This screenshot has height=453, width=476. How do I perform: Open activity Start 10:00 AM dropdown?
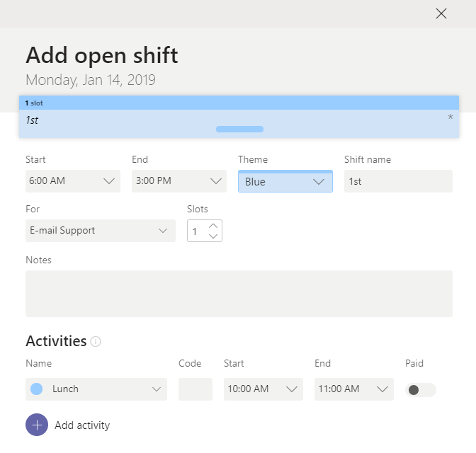click(263, 389)
